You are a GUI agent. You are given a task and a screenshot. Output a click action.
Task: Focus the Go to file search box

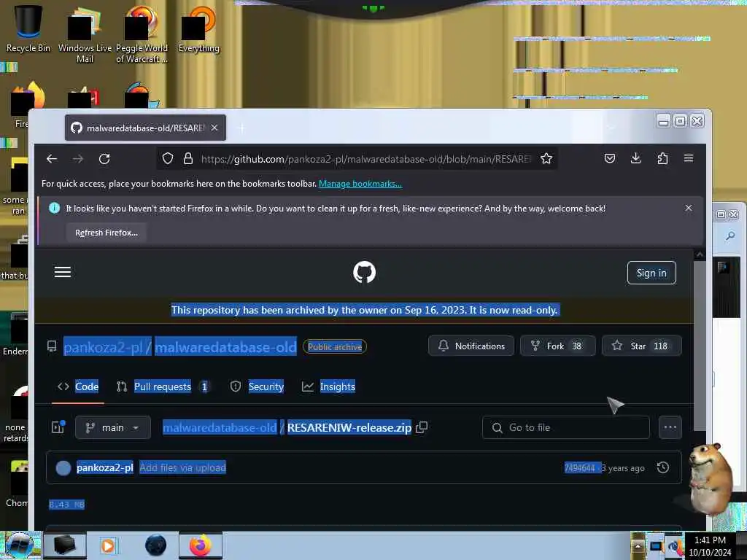point(566,427)
